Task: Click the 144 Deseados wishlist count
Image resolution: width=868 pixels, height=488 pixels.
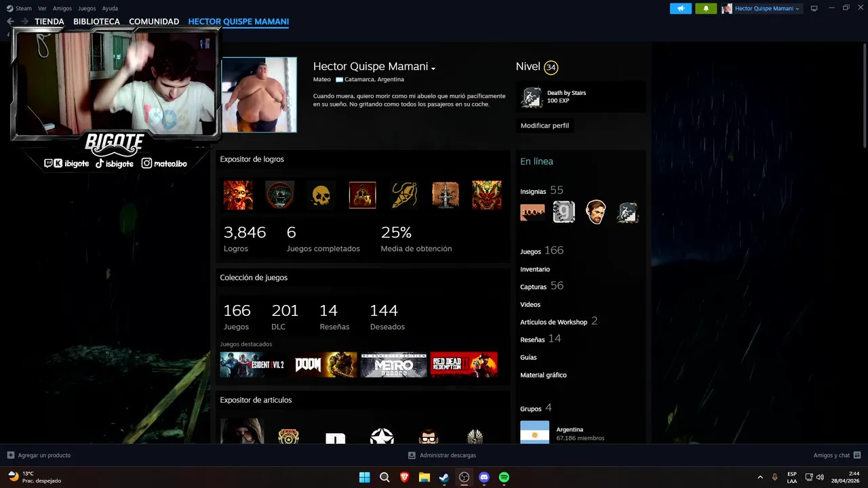Action: [387, 317]
